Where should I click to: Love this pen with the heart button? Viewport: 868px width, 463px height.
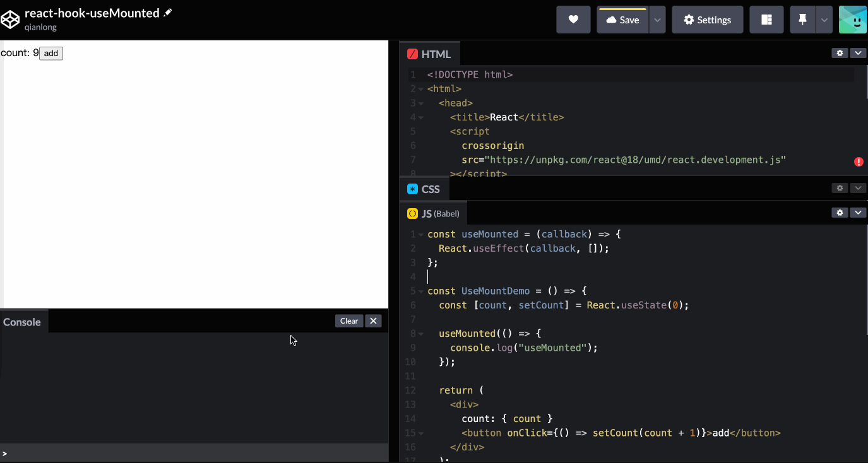pyautogui.click(x=573, y=20)
